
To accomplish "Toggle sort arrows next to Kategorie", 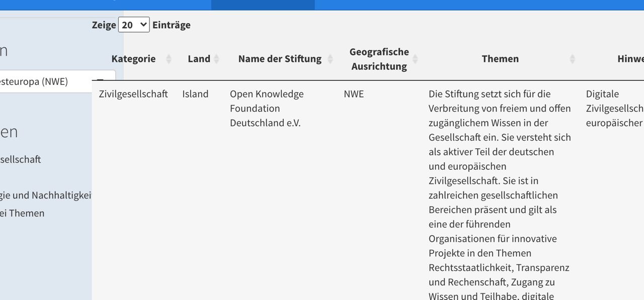I will pos(169,59).
